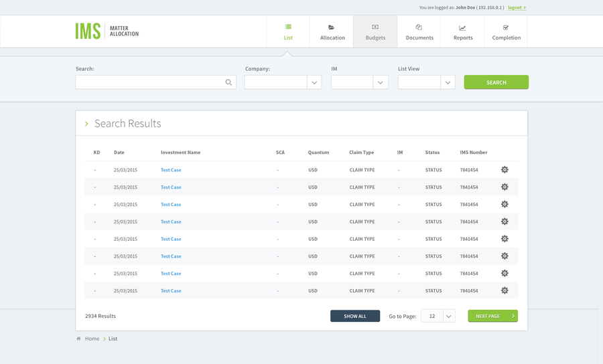Click the magnifying glass search icon
This screenshot has height=364, width=603.
point(228,82)
